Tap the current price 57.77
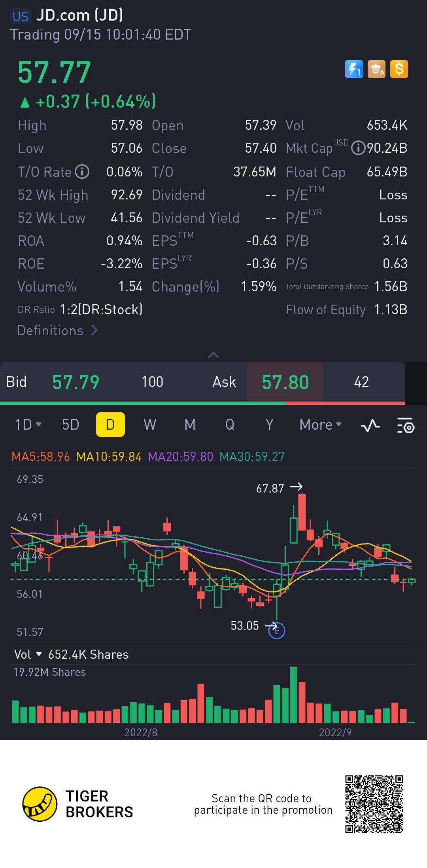Image resolution: width=427 pixels, height=868 pixels. (x=55, y=72)
